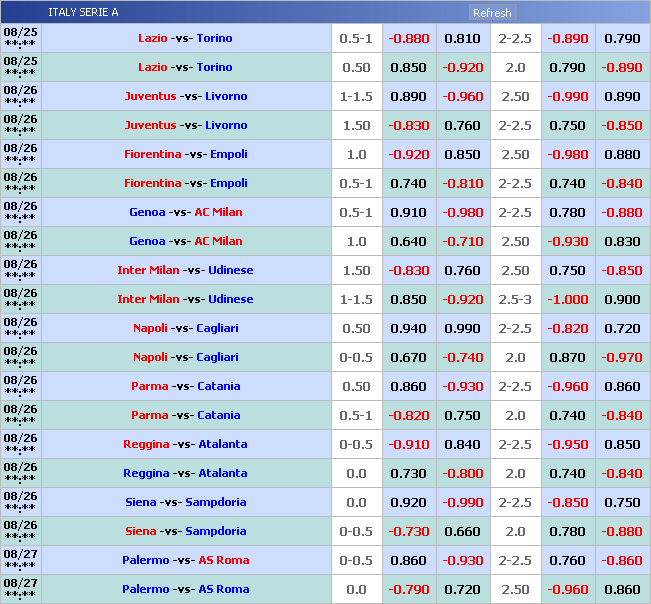Pick the 0.990 odds in Napoli vs Cagliari
This screenshot has width=651, height=604.
(462, 328)
